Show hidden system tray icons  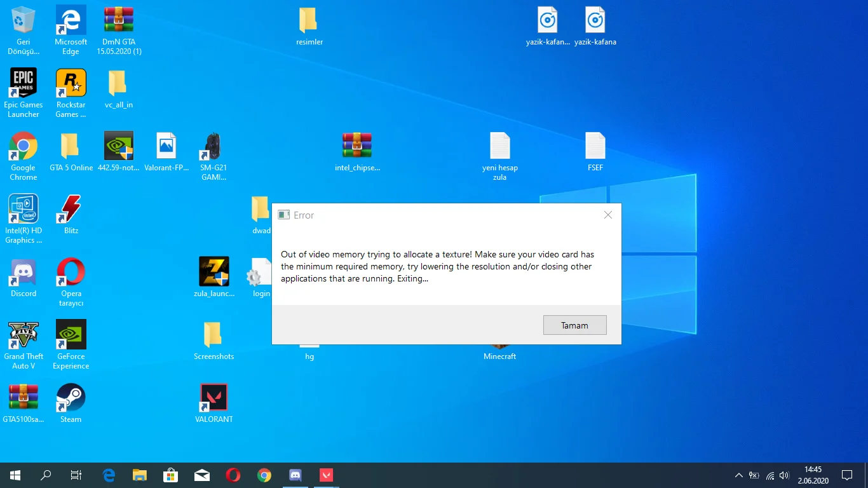coord(738,475)
